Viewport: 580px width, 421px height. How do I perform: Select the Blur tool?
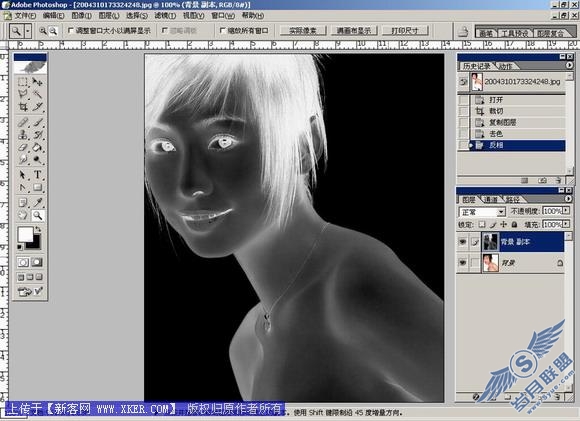point(23,159)
